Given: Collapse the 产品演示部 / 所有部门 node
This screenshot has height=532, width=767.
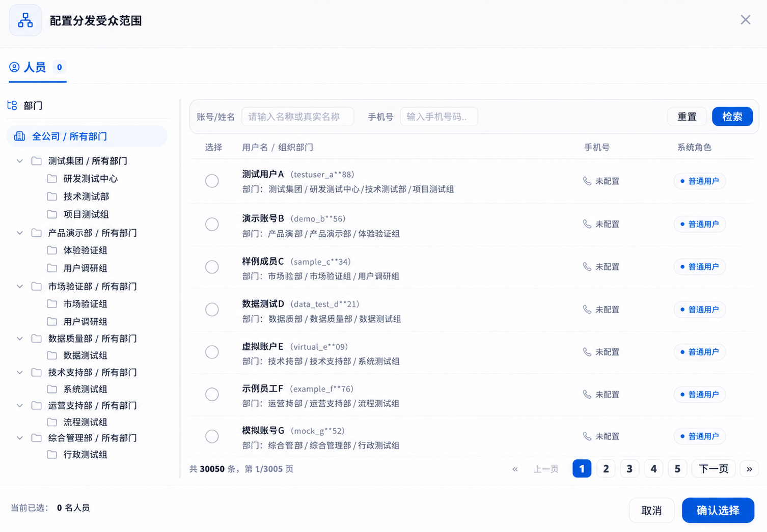Looking at the screenshot, I should [20, 233].
